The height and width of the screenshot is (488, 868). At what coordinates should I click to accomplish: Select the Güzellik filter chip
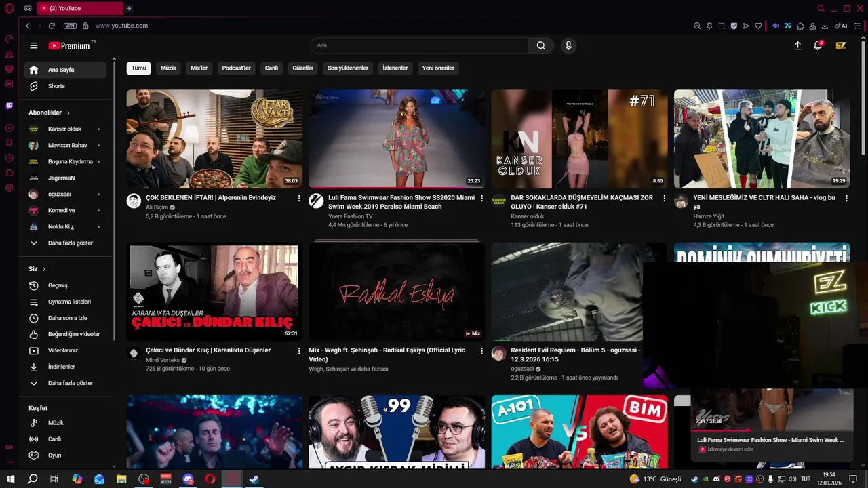[302, 68]
